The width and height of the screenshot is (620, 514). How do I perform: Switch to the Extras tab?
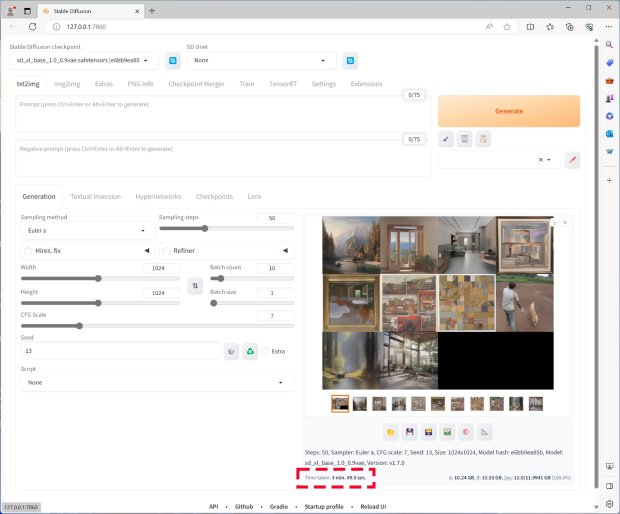tap(104, 84)
